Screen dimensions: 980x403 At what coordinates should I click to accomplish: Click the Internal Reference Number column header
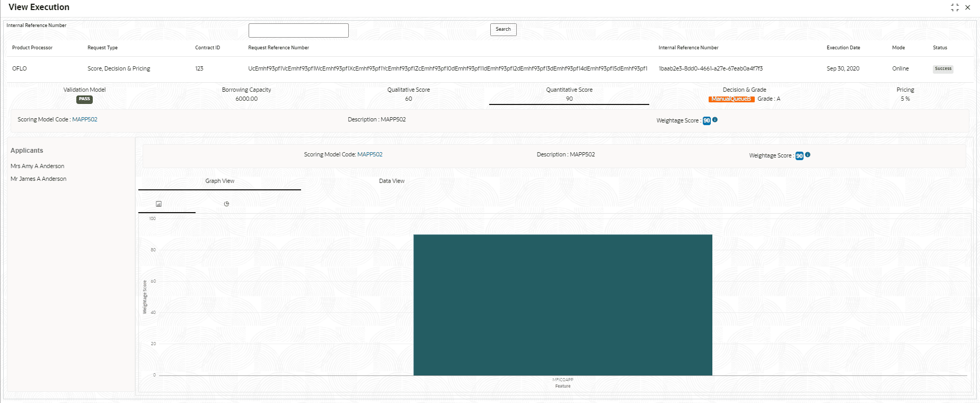688,48
